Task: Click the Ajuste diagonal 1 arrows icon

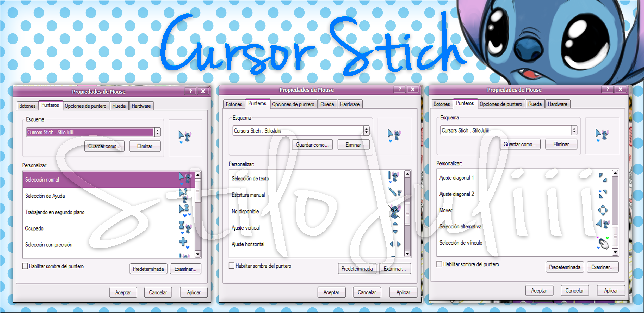Action: (603, 178)
